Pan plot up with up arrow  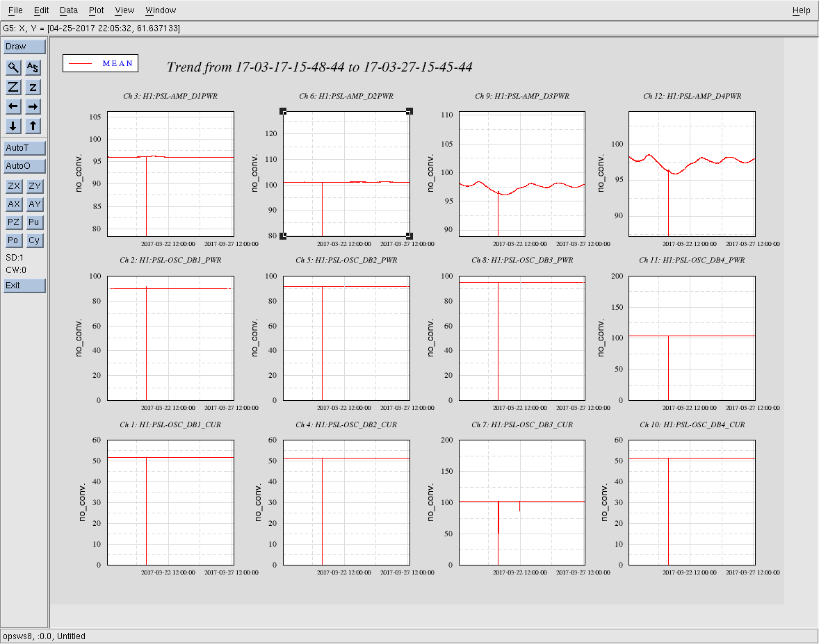point(33,126)
